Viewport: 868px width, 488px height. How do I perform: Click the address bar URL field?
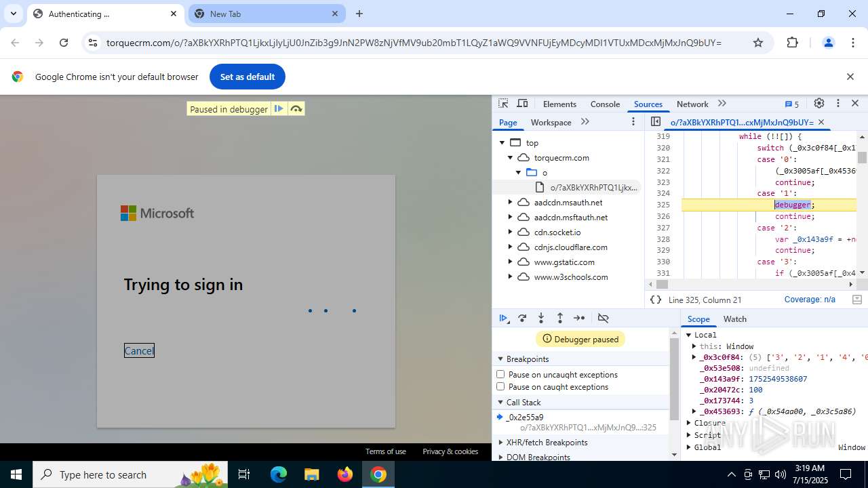click(414, 43)
